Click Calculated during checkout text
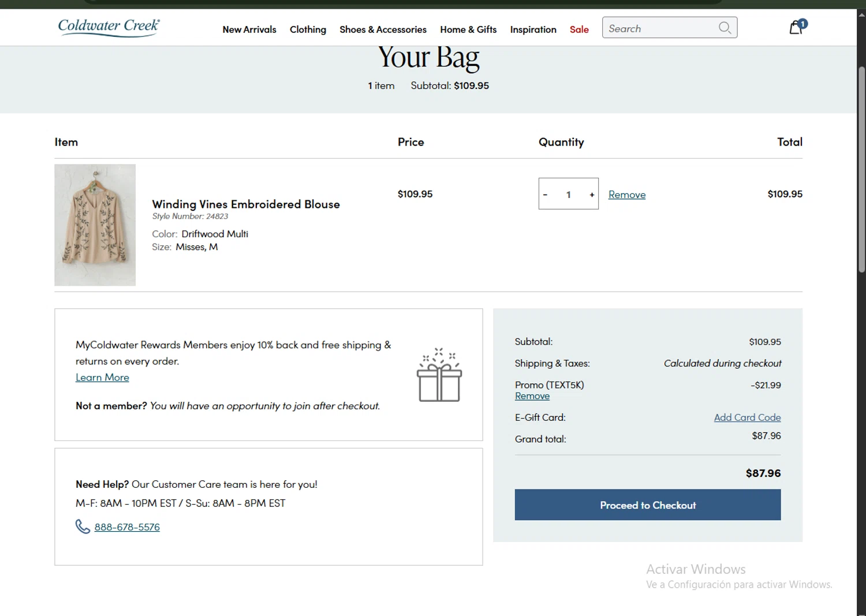Screen dimensions: 866x616 (722, 363)
